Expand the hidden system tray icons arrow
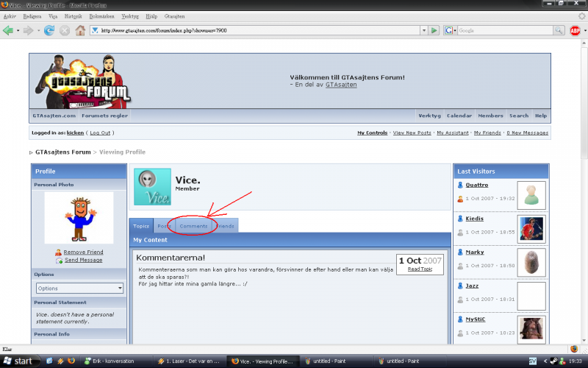Image resolution: width=588 pixels, height=368 pixels. pos(545,361)
